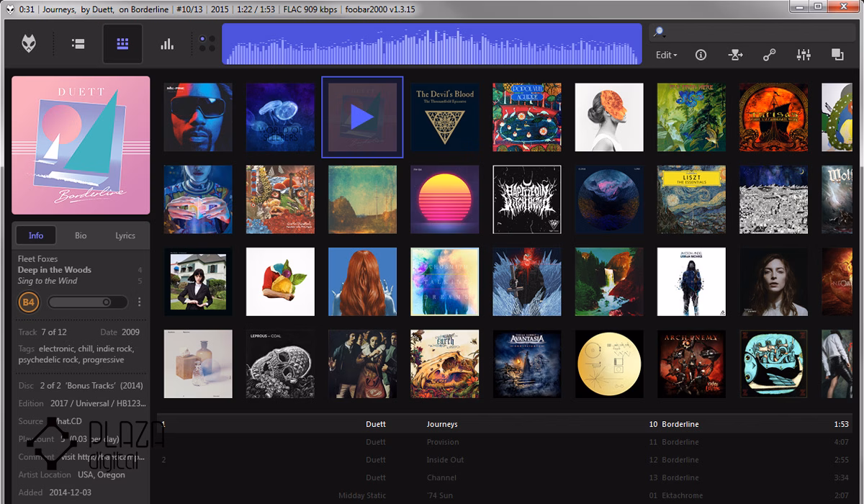Screen dimensions: 864x504
Task: Select the black-and-white doodle album cover
Action: pyautogui.click(x=773, y=199)
